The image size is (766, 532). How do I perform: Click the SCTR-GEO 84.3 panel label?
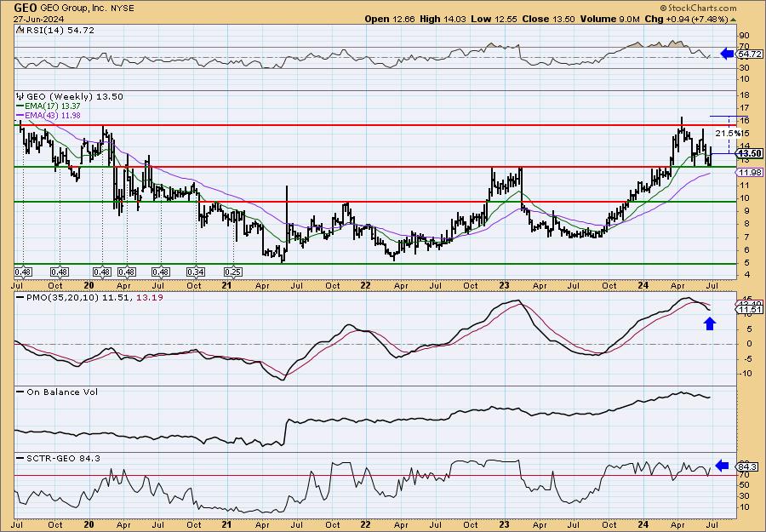[64, 458]
